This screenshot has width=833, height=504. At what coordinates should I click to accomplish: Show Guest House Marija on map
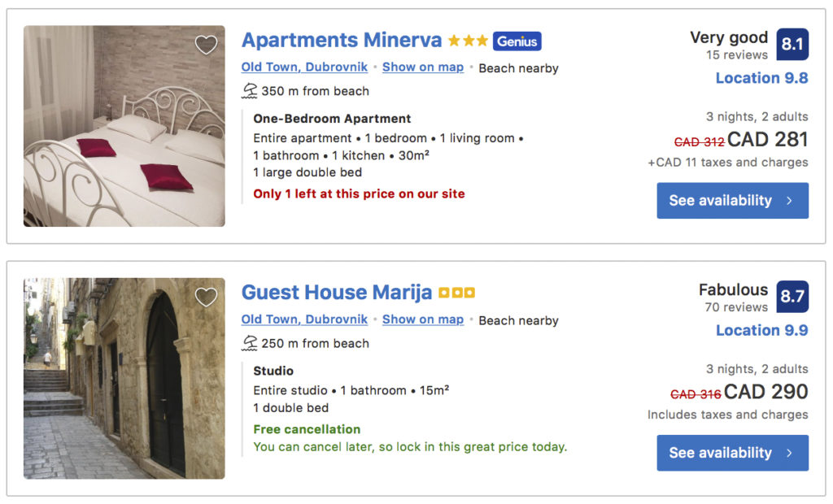click(423, 319)
